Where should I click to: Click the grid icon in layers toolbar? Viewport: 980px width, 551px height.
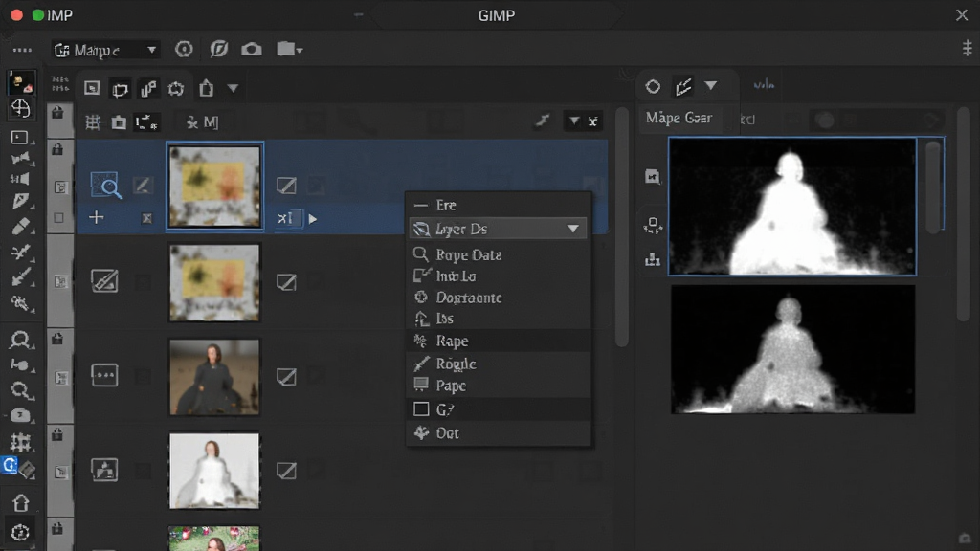93,122
